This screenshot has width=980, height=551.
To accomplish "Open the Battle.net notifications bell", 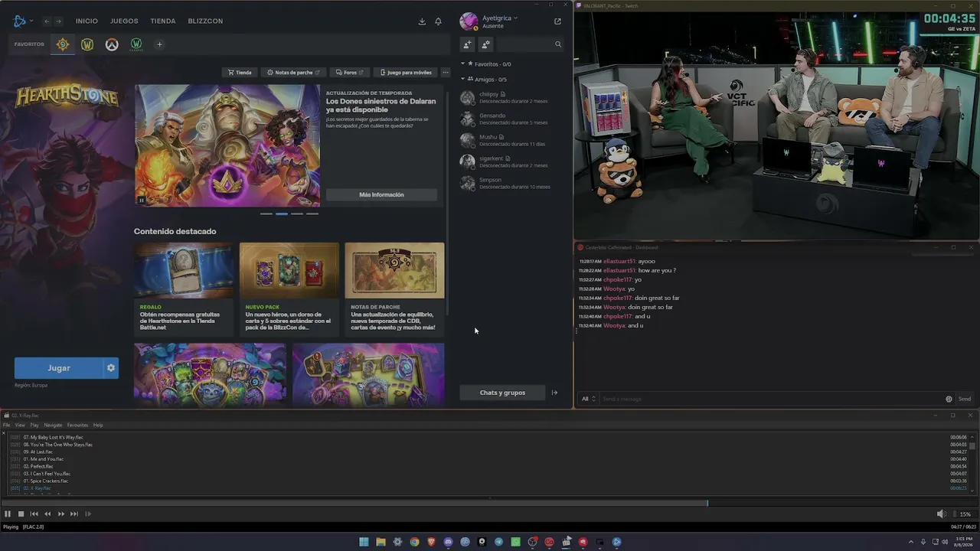I will pyautogui.click(x=438, y=21).
